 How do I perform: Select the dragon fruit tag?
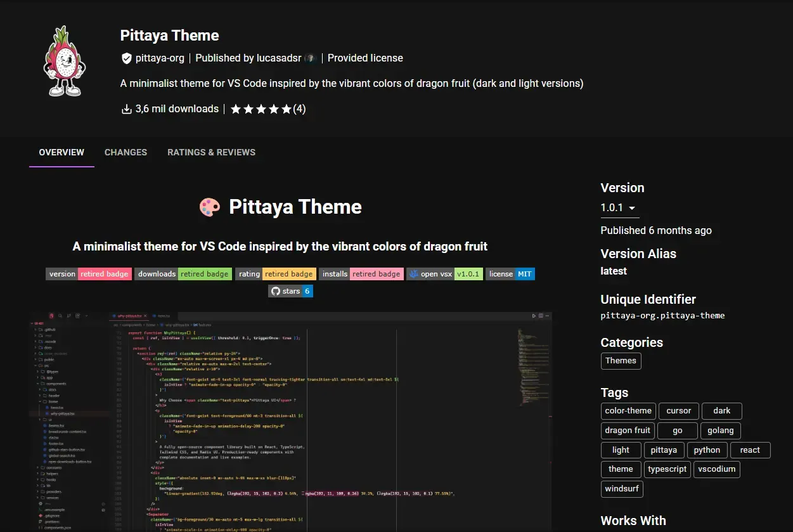[628, 431]
